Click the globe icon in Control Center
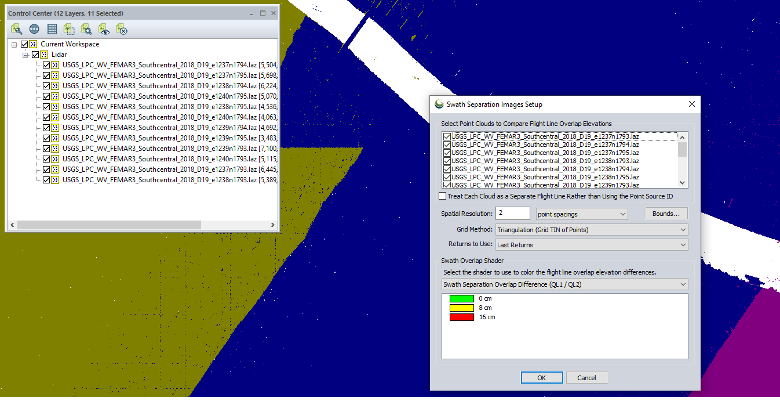The width and height of the screenshot is (780, 400). tap(33, 29)
